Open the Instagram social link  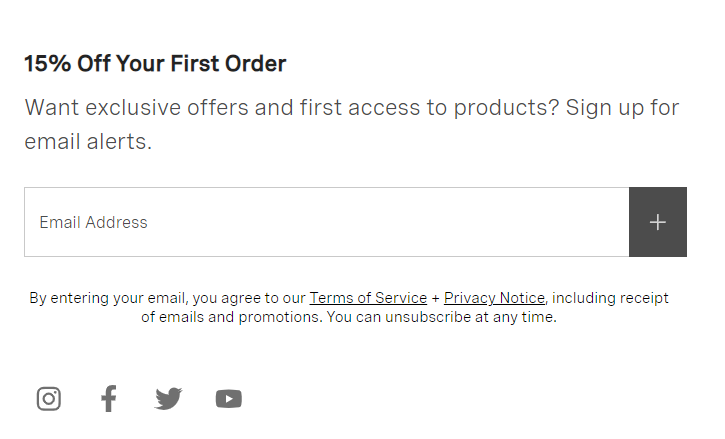(x=49, y=398)
